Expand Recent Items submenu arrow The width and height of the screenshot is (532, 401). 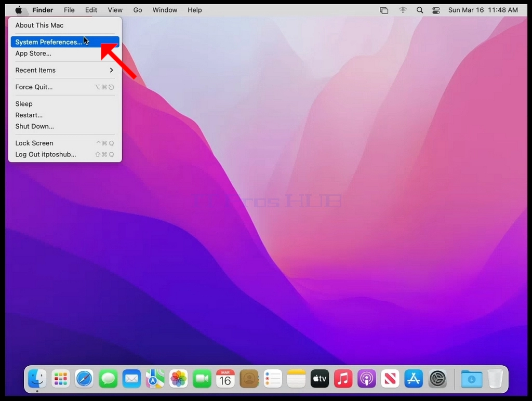coord(111,70)
